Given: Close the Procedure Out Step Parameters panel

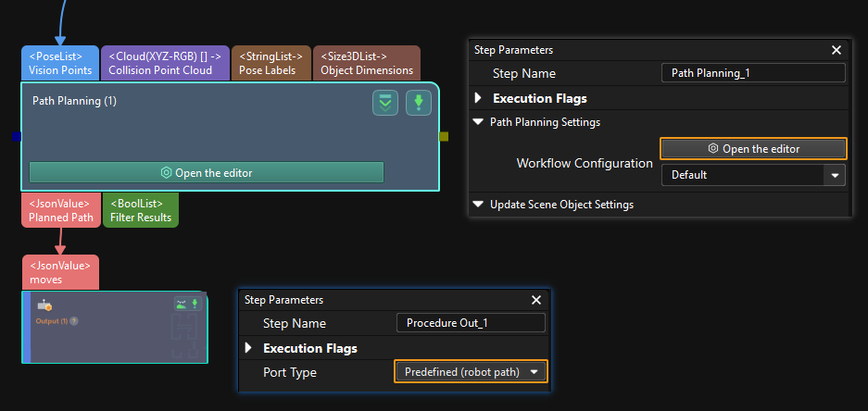Looking at the screenshot, I should click(x=535, y=300).
